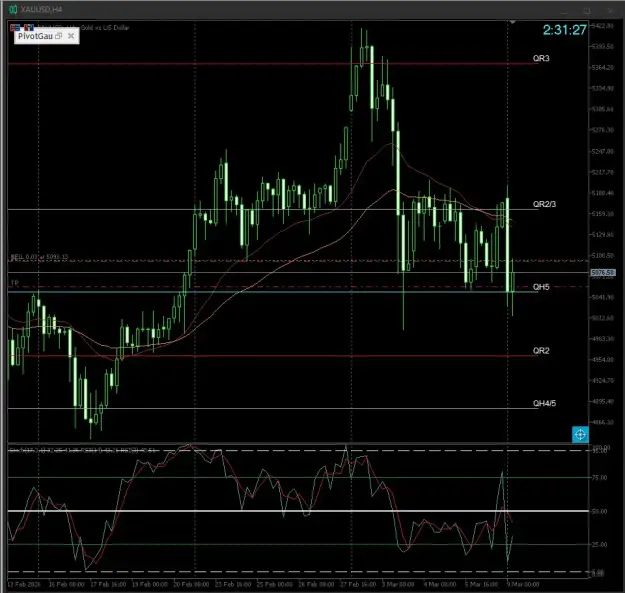This screenshot has height=593, width=625.
Task: Detach the PivotGau panel with restore icon
Action: click(59, 36)
